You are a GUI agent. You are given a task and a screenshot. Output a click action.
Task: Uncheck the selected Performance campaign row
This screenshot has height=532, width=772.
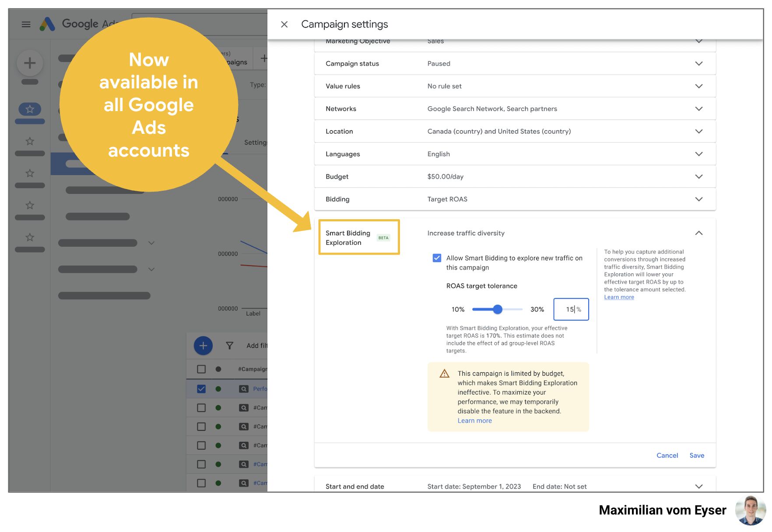201,388
